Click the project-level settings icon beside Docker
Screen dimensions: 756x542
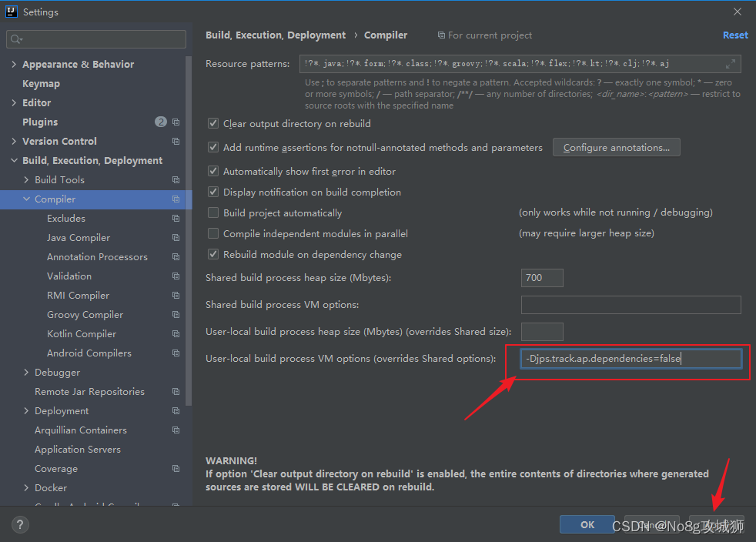pyautogui.click(x=176, y=487)
